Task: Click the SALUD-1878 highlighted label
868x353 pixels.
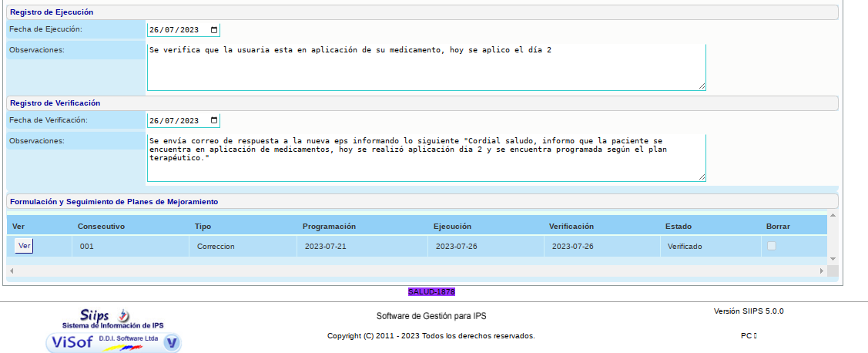Action: [432, 292]
